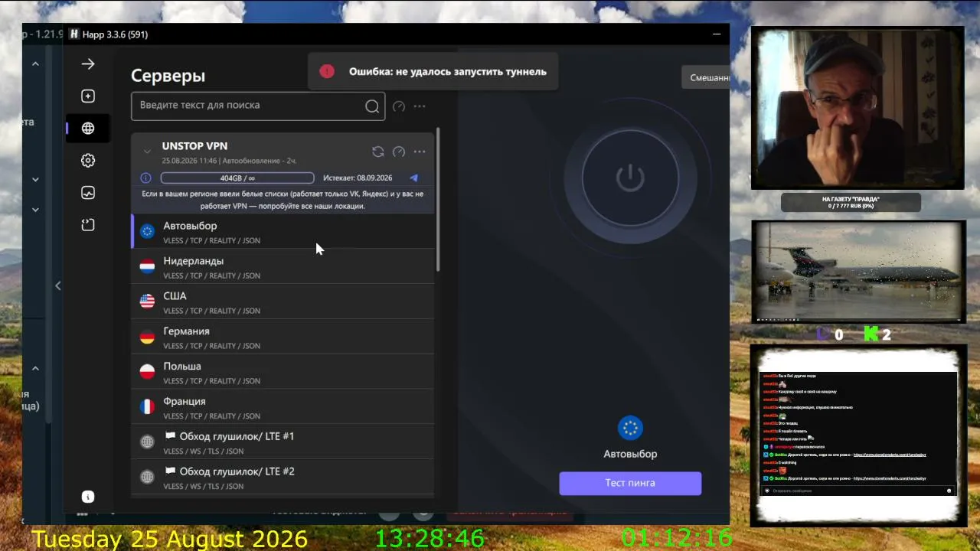Click the magnifier icon in search field
Screen dimensions: 980x551
372,106
